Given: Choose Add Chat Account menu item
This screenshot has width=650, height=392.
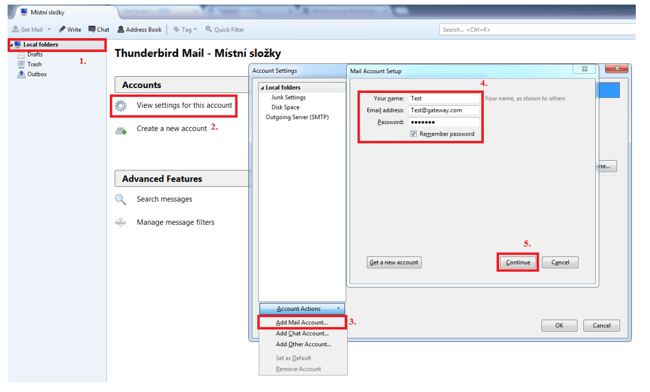Looking at the screenshot, I should pyautogui.click(x=302, y=334).
